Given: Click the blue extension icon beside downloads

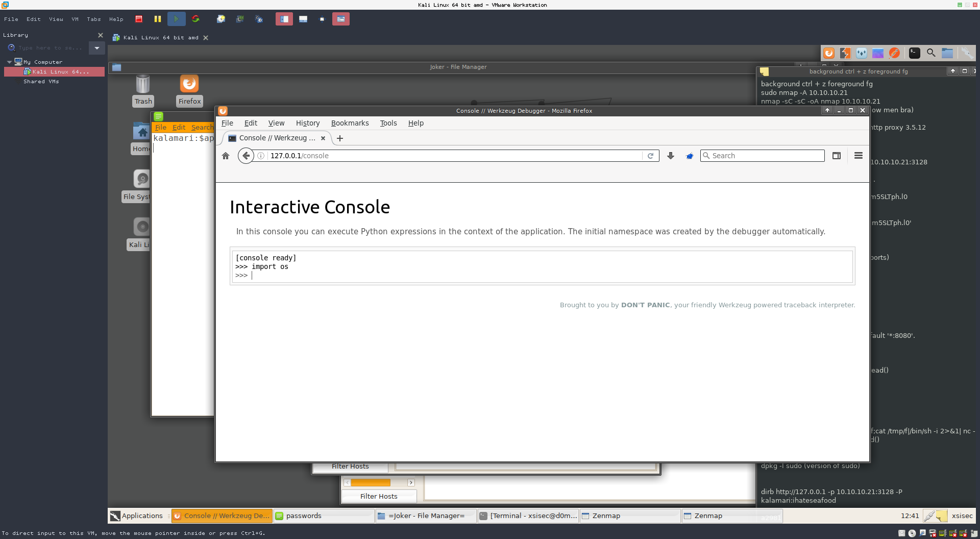Looking at the screenshot, I should [x=690, y=156].
